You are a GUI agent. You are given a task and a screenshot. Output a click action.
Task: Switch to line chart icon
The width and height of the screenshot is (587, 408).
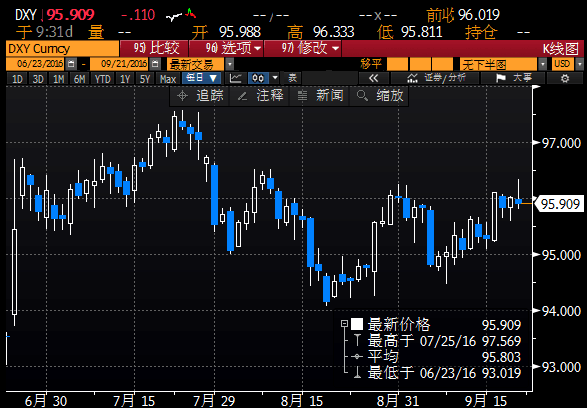(235, 78)
